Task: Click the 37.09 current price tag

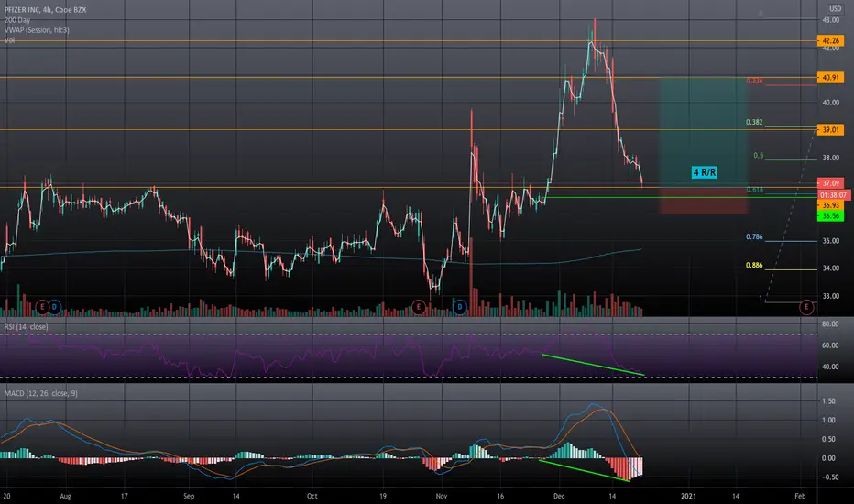Action: (x=830, y=183)
